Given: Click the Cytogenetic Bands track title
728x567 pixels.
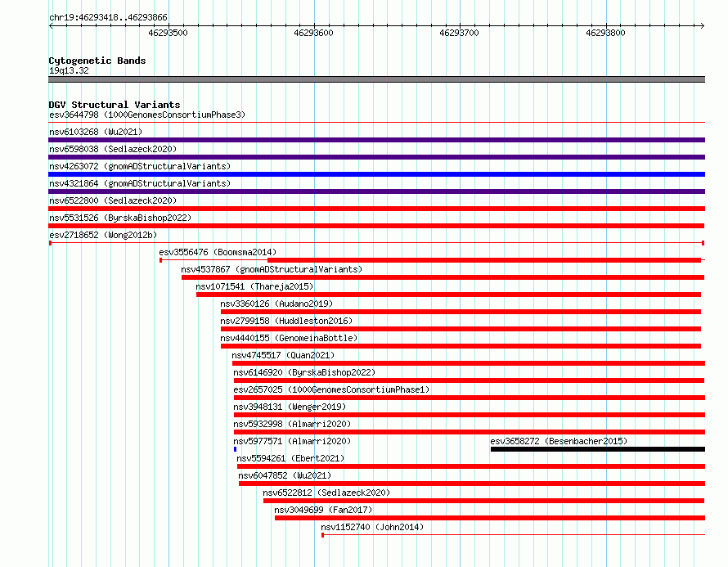Looking at the screenshot, I should (97, 61).
